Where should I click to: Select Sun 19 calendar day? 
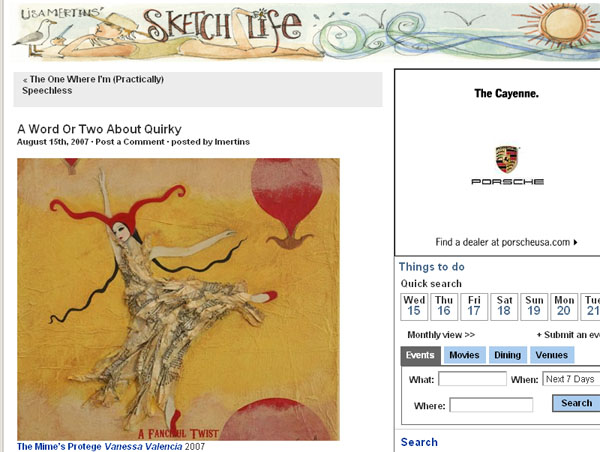534,306
